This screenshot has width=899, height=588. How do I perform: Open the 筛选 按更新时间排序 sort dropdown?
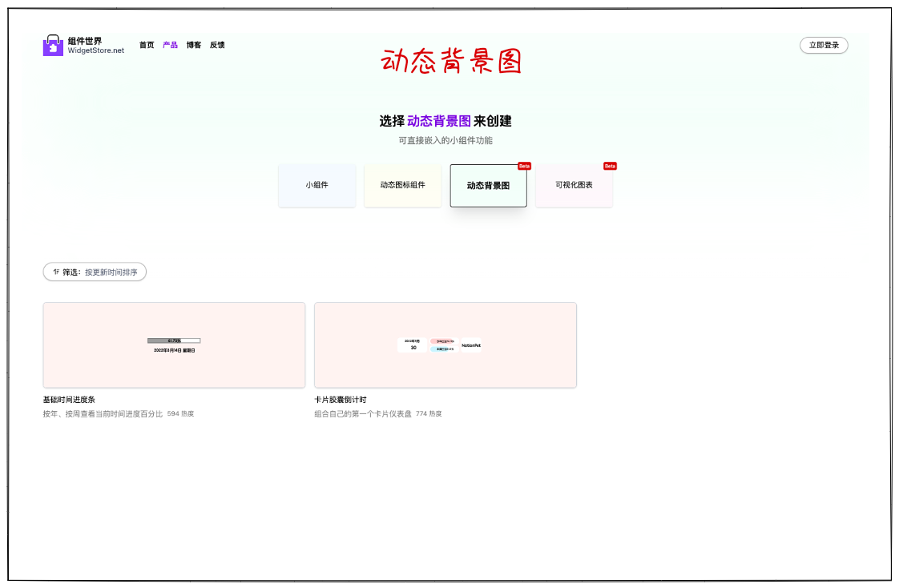(x=95, y=272)
